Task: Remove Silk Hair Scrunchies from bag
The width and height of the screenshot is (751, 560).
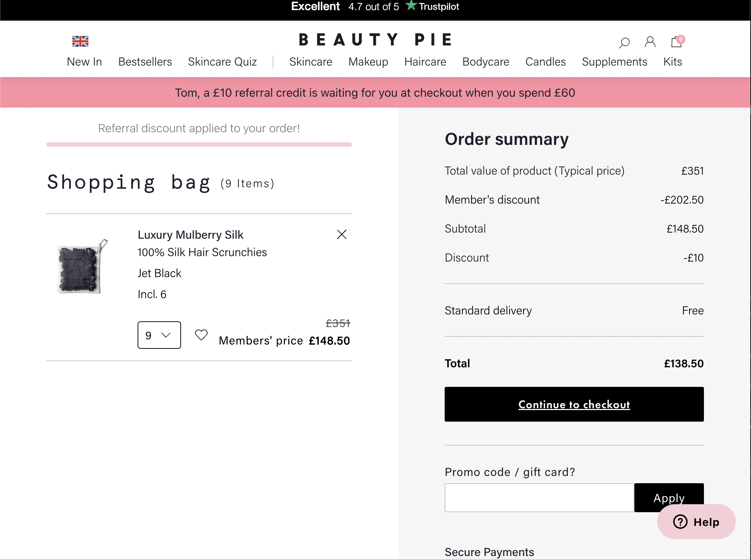Action: point(341,234)
